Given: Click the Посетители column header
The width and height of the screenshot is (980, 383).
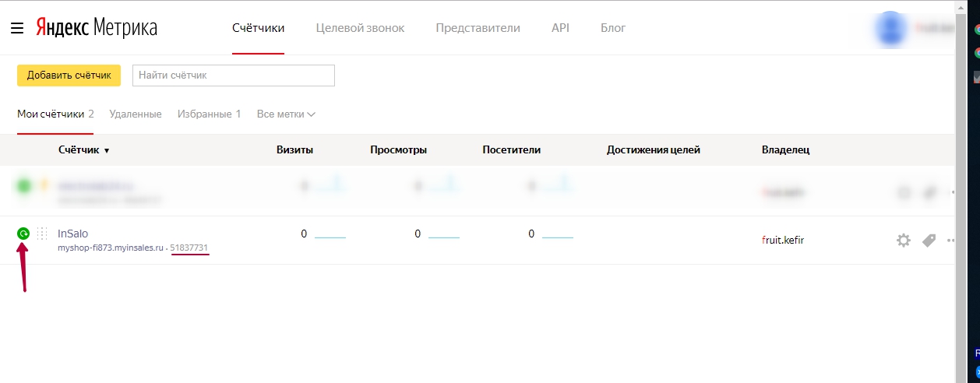Looking at the screenshot, I should click(511, 150).
